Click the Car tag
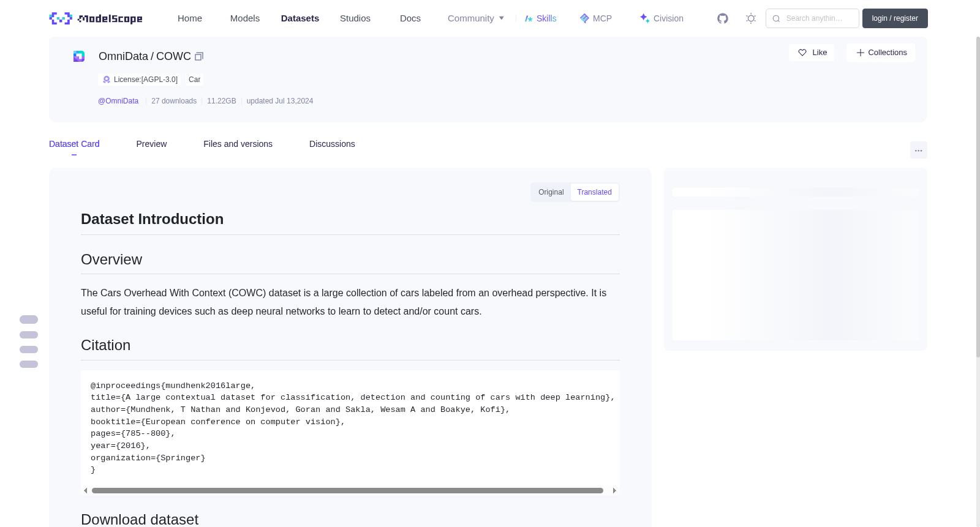Screen dimensions: 980x527 pyautogui.click(x=194, y=80)
